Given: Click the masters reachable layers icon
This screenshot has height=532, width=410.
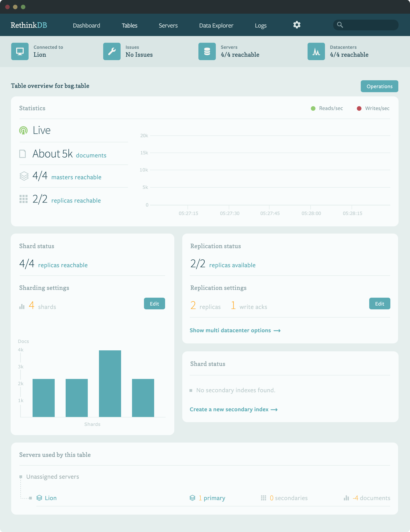Looking at the screenshot, I should [x=24, y=176].
